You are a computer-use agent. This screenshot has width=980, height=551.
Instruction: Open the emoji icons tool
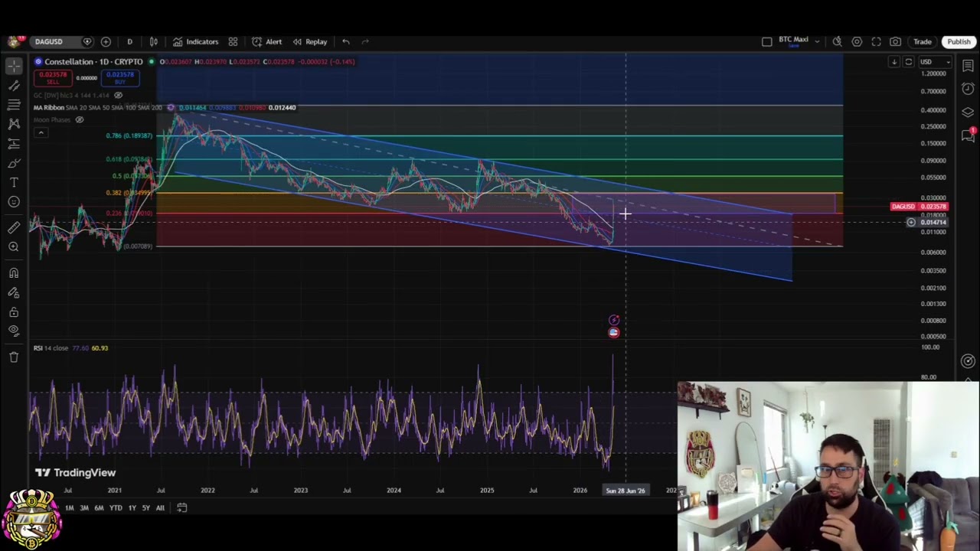coord(14,202)
